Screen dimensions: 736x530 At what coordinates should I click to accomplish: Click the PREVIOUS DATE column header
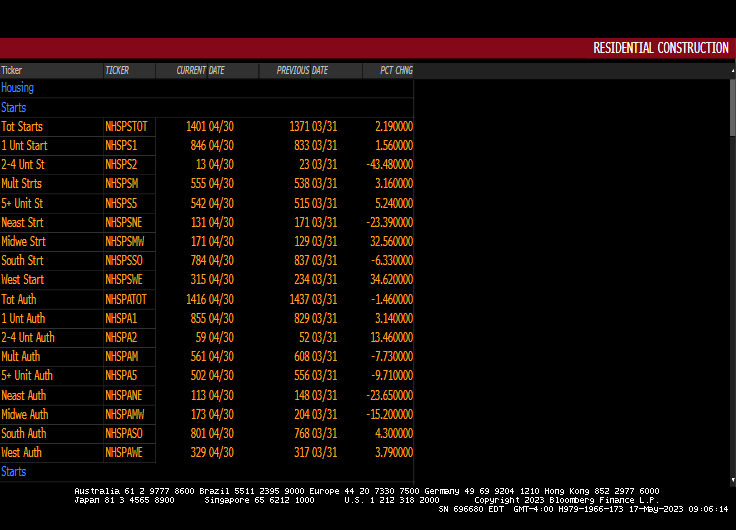(x=302, y=71)
